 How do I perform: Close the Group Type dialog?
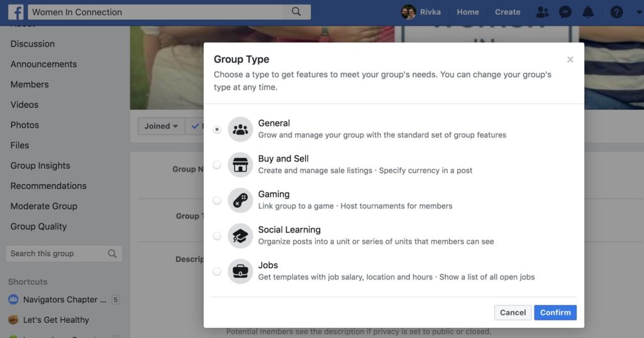(570, 60)
